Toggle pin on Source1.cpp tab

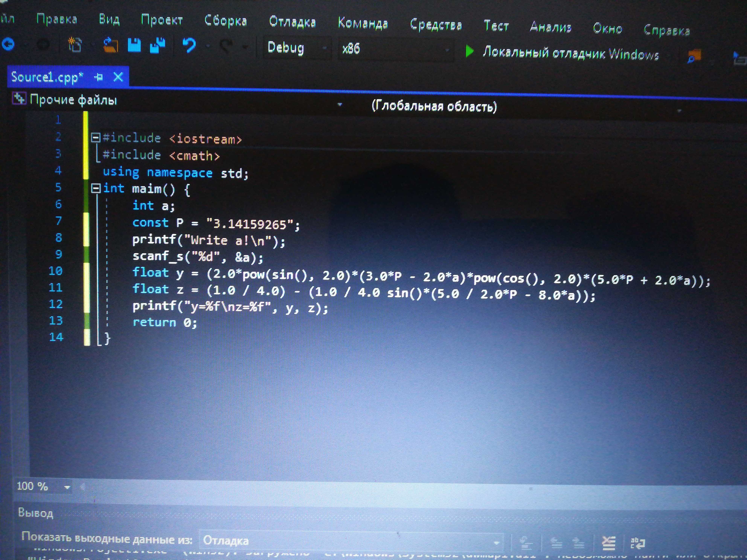98,77
